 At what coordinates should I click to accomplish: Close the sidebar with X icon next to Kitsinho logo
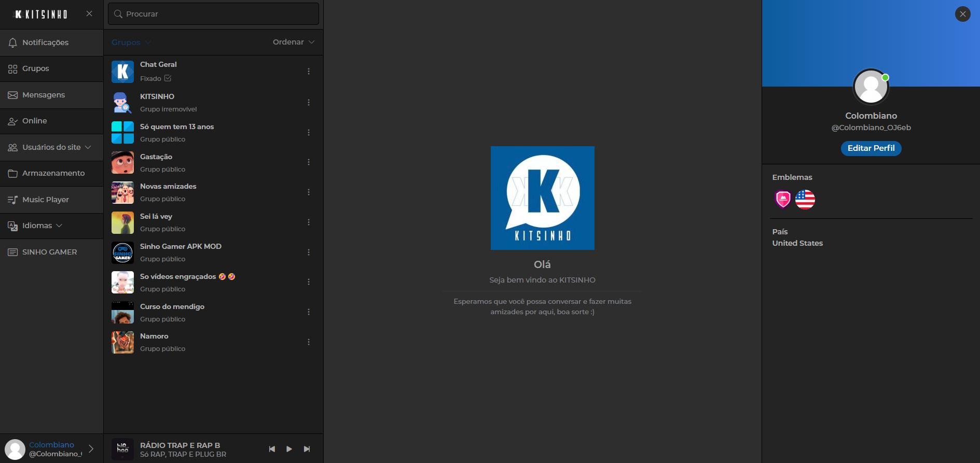pyautogui.click(x=89, y=14)
